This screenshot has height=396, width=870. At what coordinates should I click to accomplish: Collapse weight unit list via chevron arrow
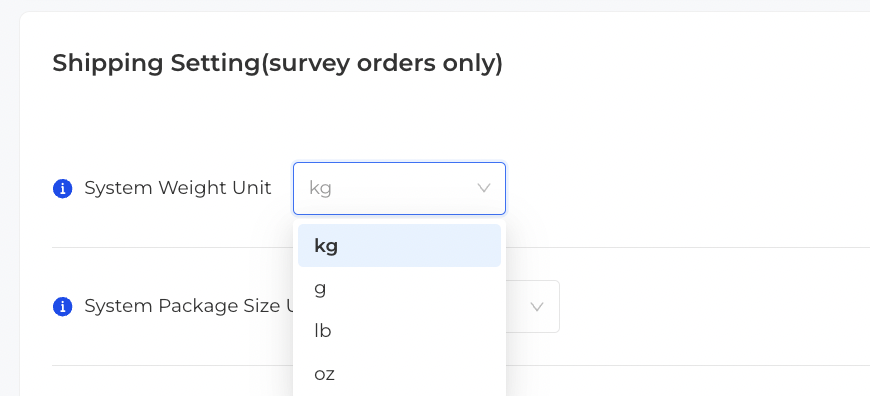(x=484, y=188)
